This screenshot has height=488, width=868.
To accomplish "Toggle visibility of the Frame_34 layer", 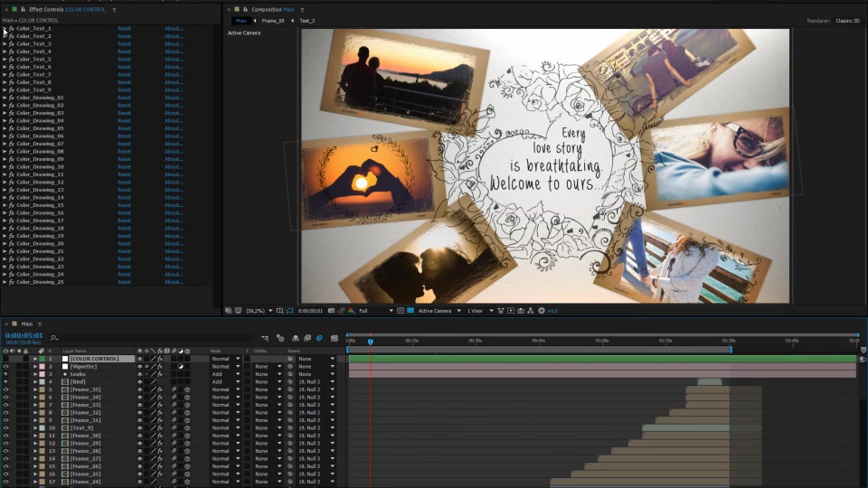I will pos(5,398).
